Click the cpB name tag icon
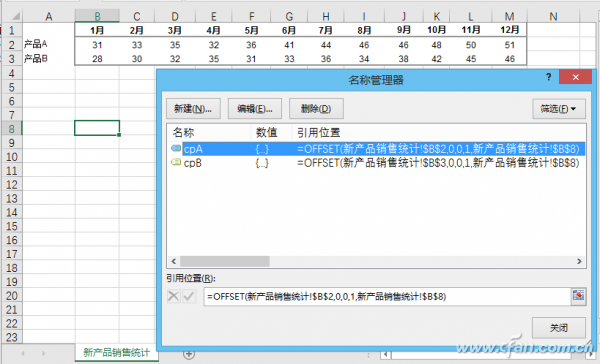The image size is (600, 364). click(176, 162)
